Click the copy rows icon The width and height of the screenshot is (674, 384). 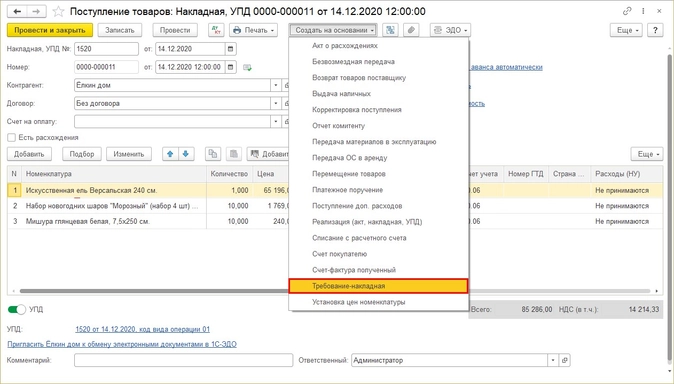213,154
